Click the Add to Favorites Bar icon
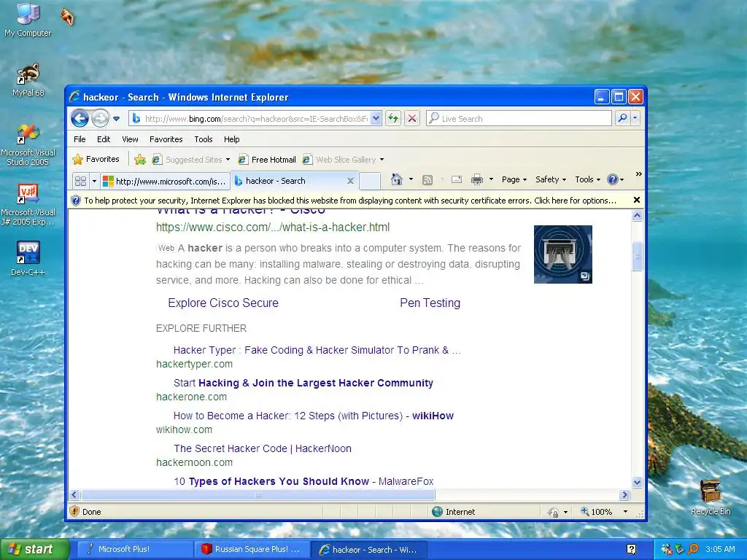 140,160
